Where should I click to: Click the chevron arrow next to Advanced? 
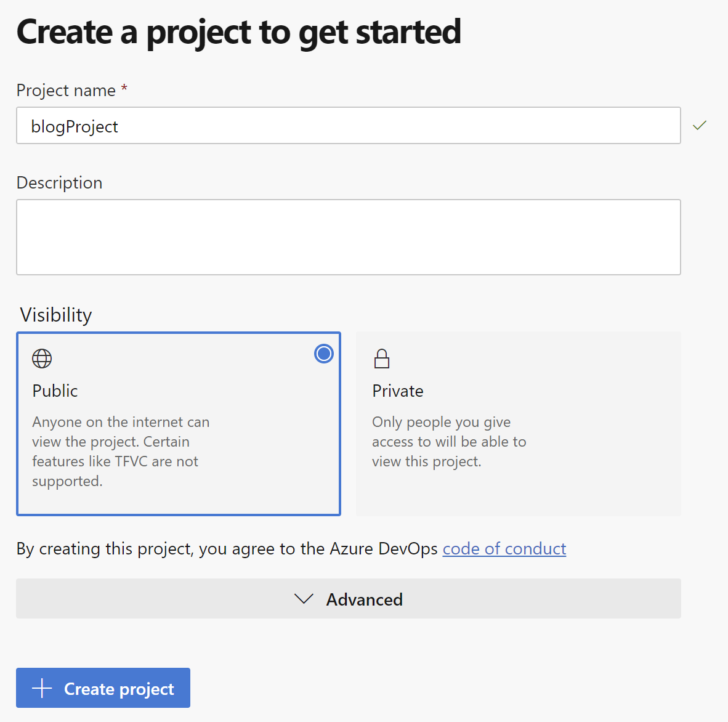tap(304, 599)
